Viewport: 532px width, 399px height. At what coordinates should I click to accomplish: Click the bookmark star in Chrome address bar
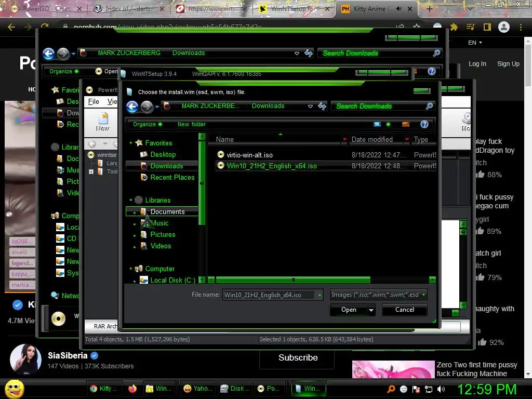[x=417, y=26]
